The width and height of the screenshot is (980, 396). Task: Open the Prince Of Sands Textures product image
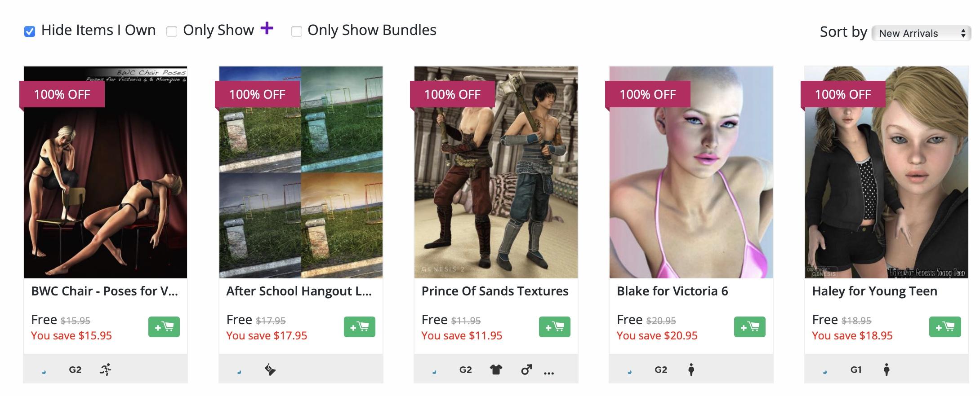pos(496,172)
